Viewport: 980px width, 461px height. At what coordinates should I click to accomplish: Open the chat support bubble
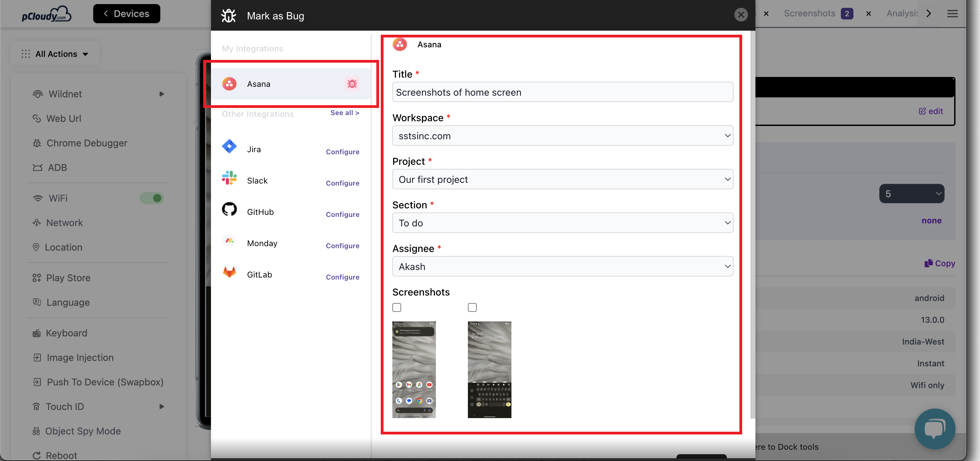(934, 429)
